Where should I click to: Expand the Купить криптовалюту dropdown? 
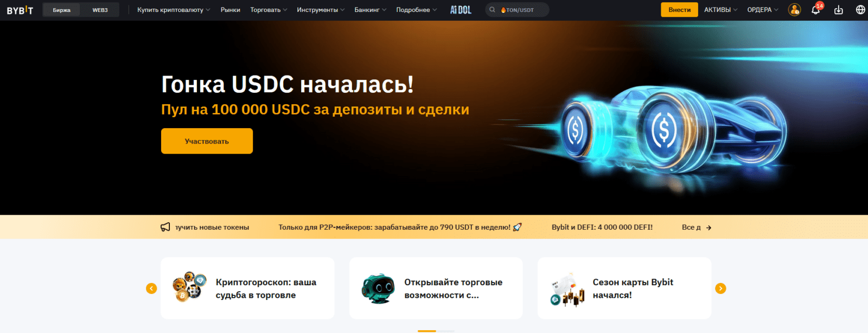[x=173, y=10]
